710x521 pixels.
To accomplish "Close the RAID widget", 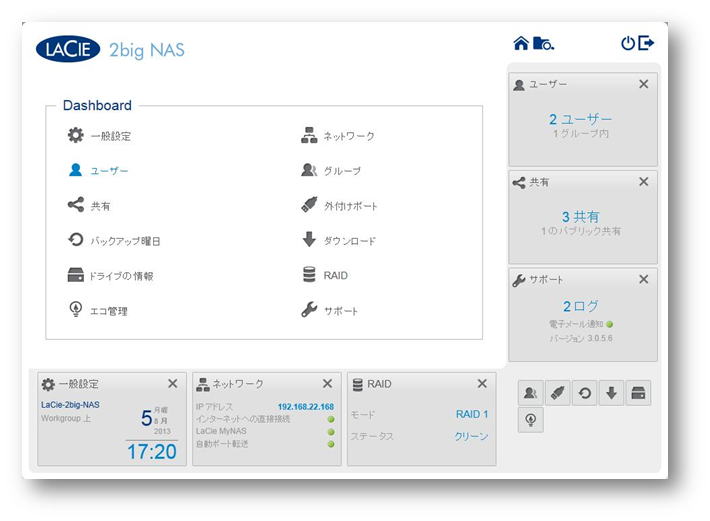I will 482,383.
